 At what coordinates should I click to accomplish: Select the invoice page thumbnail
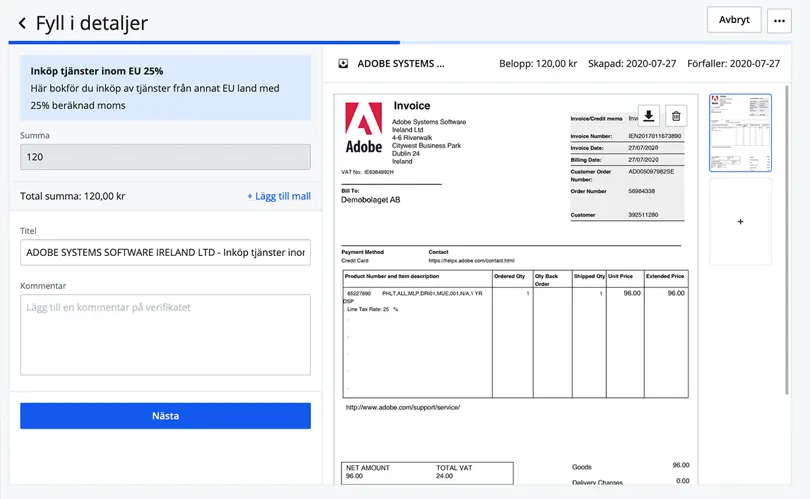point(740,133)
